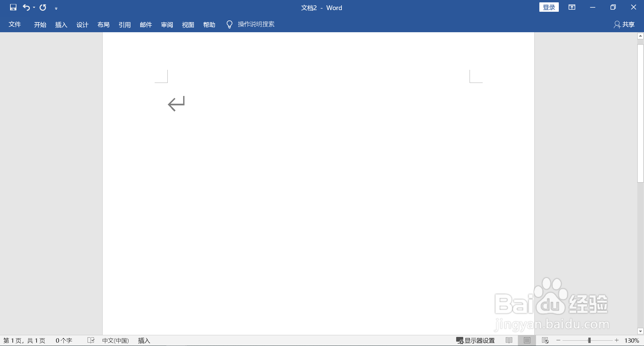Click the Undo arrow icon
Image resolution: width=644 pixels, height=346 pixels.
[26, 7]
